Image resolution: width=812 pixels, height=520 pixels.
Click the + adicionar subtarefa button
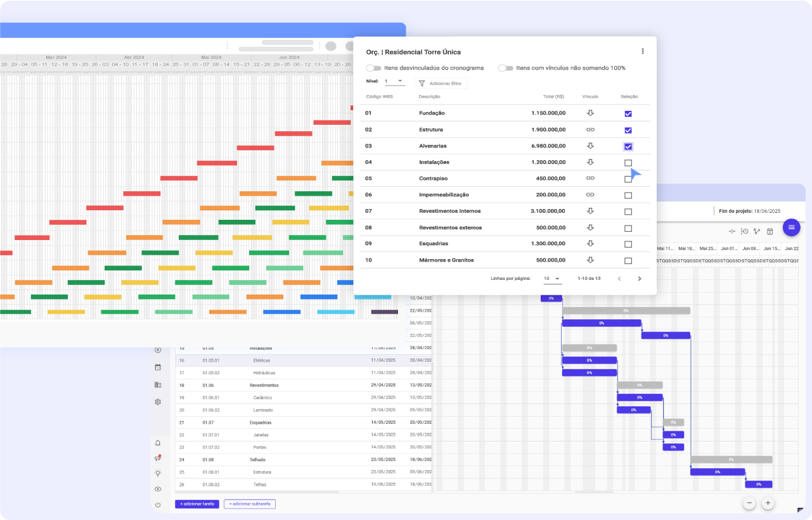click(x=250, y=504)
